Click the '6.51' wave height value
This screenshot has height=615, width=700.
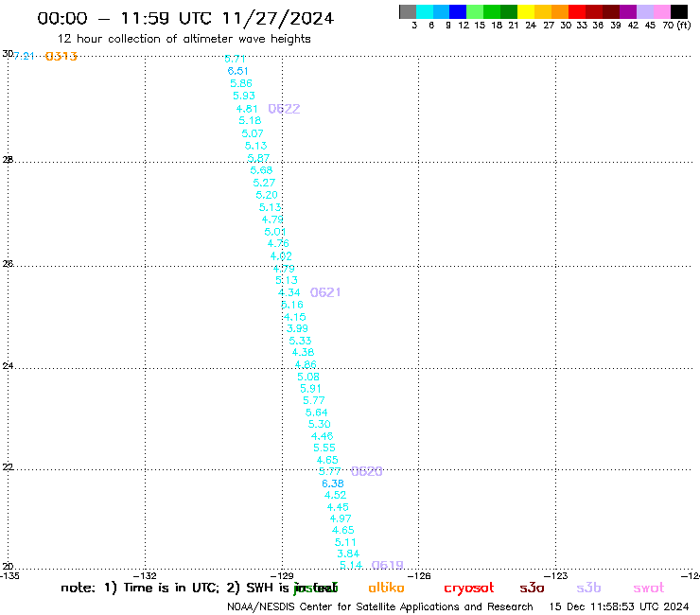pos(237,71)
